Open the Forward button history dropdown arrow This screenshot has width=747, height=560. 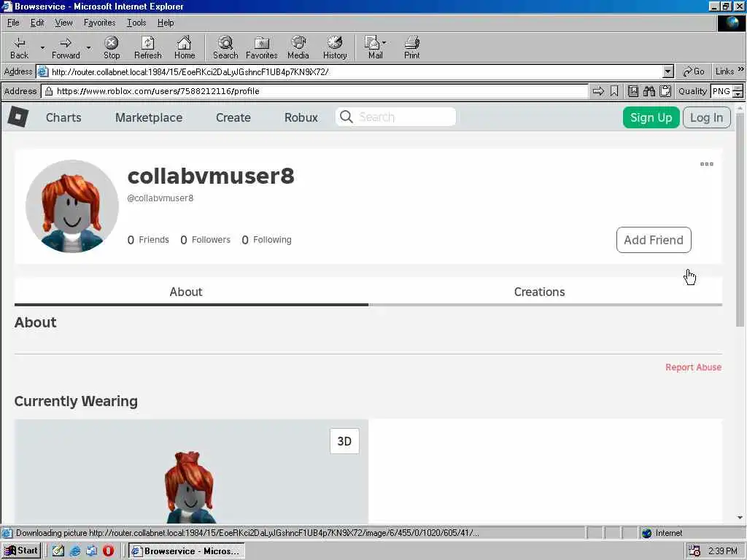pos(88,47)
